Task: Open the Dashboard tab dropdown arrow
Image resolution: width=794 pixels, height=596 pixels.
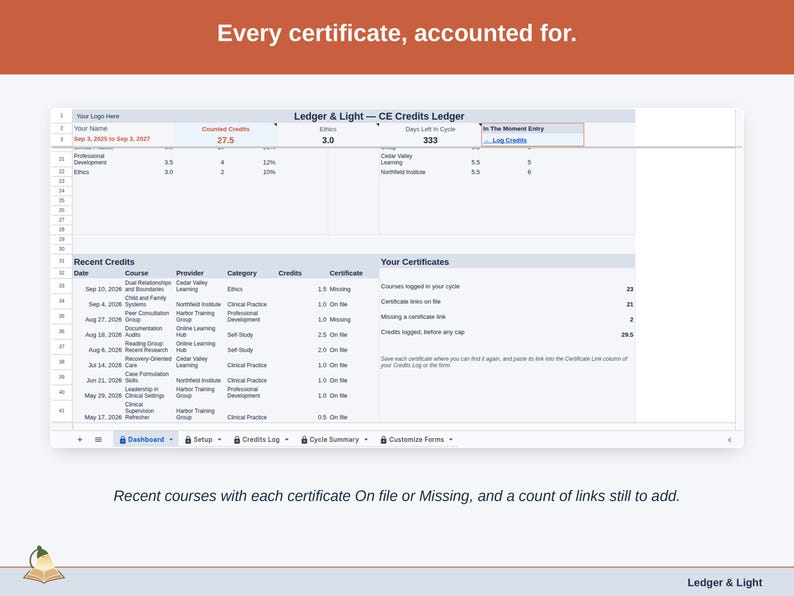Action: pyautogui.click(x=171, y=440)
